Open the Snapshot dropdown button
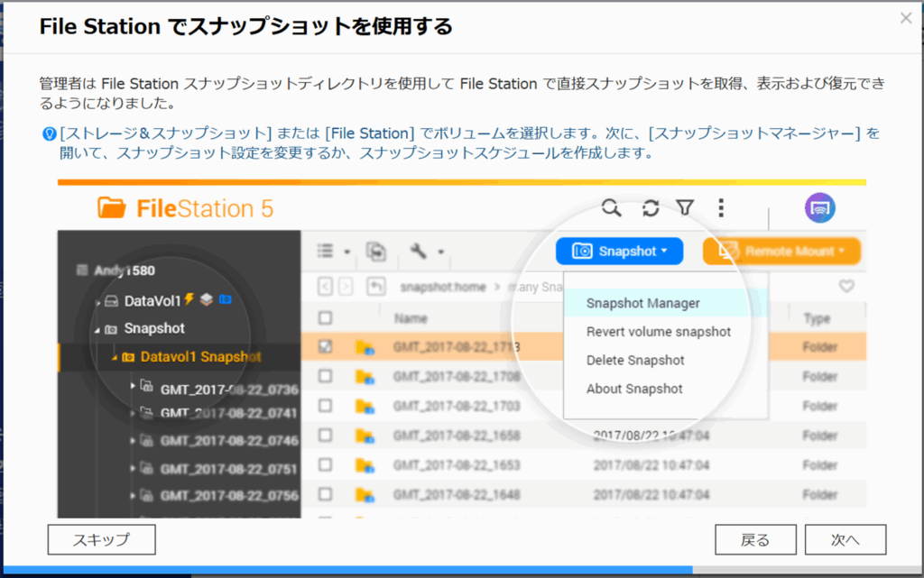 619,252
